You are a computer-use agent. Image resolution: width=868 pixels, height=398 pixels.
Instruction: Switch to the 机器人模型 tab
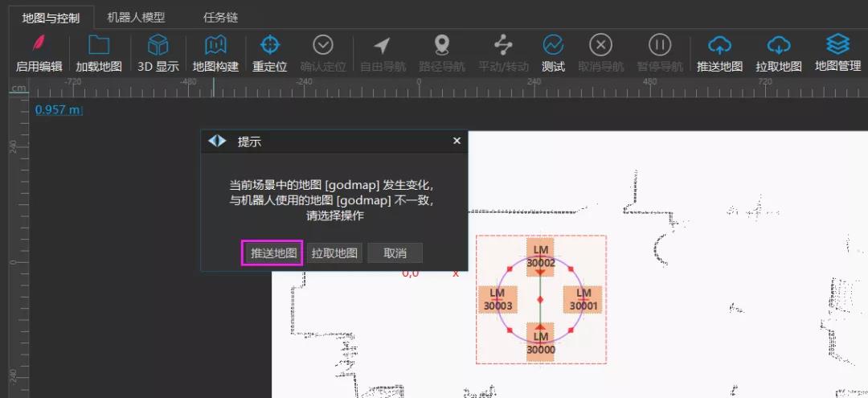click(x=136, y=17)
